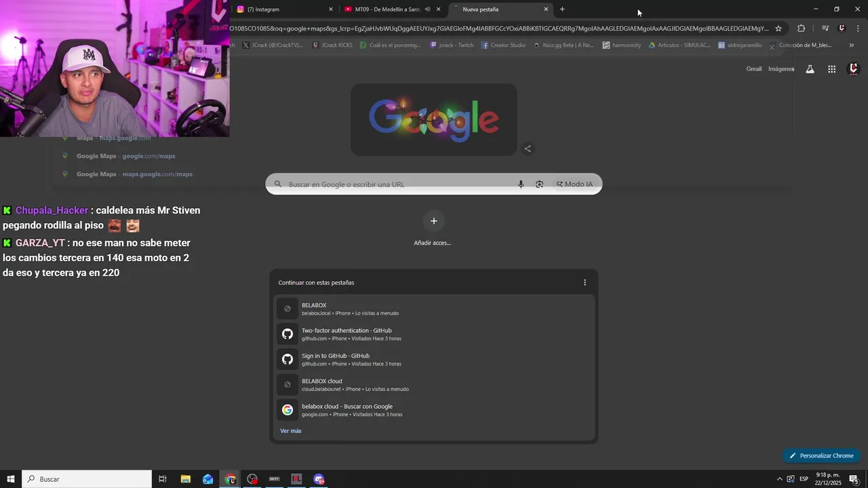868x488 pixels.
Task: Select Google Maps maps.google.com/maps suggestion
Action: coord(134,174)
